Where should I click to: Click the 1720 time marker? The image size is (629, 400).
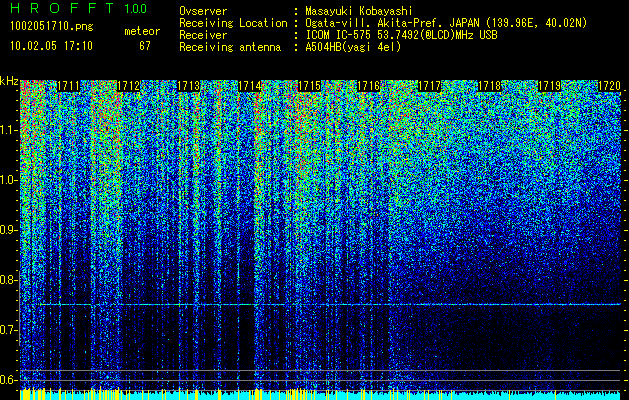(609, 86)
